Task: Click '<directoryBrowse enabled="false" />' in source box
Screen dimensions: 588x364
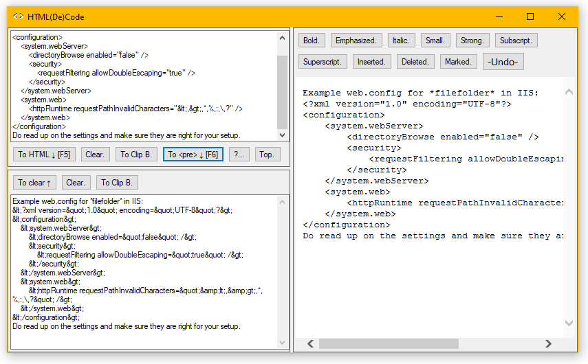Action: (89, 55)
